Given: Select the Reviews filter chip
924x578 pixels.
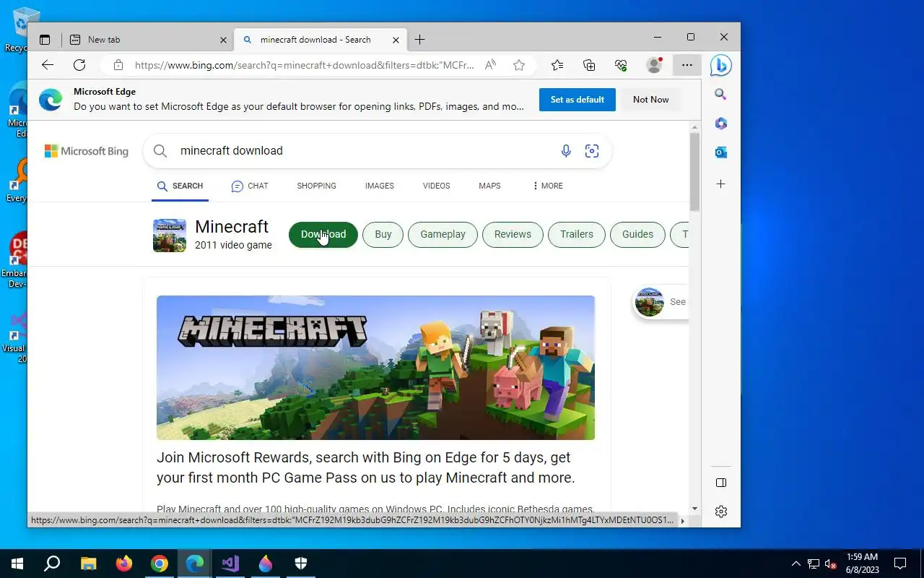Looking at the screenshot, I should [x=513, y=234].
